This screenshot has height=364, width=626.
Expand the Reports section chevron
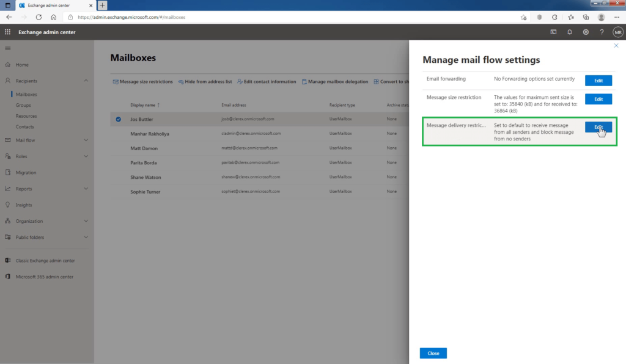click(x=86, y=189)
